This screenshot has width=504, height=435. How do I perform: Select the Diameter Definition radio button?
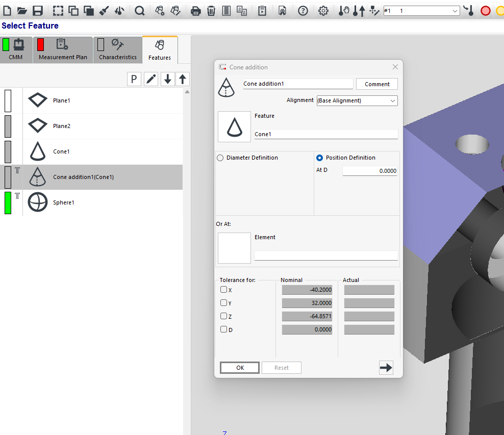[x=220, y=158]
